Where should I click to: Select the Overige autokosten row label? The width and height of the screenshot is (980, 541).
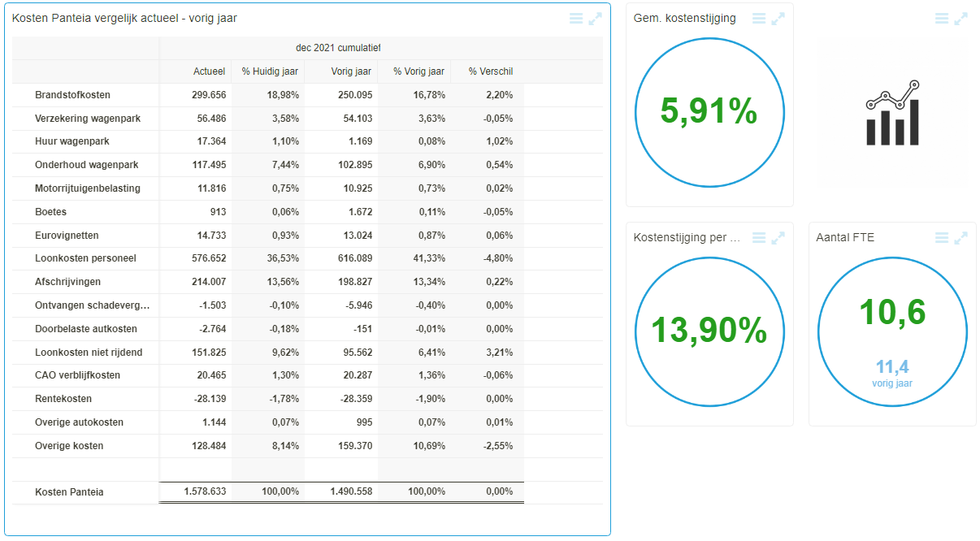[x=80, y=422]
